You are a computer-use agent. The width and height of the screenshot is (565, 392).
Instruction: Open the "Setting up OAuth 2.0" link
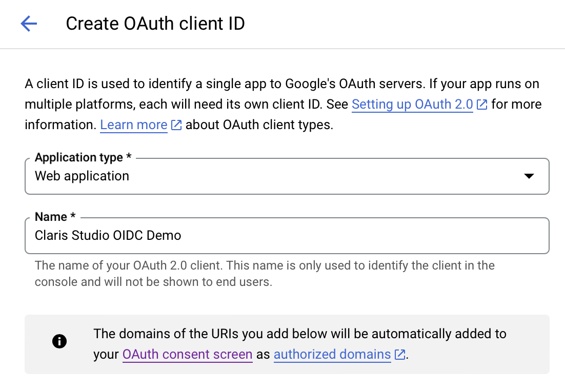(x=412, y=104)
